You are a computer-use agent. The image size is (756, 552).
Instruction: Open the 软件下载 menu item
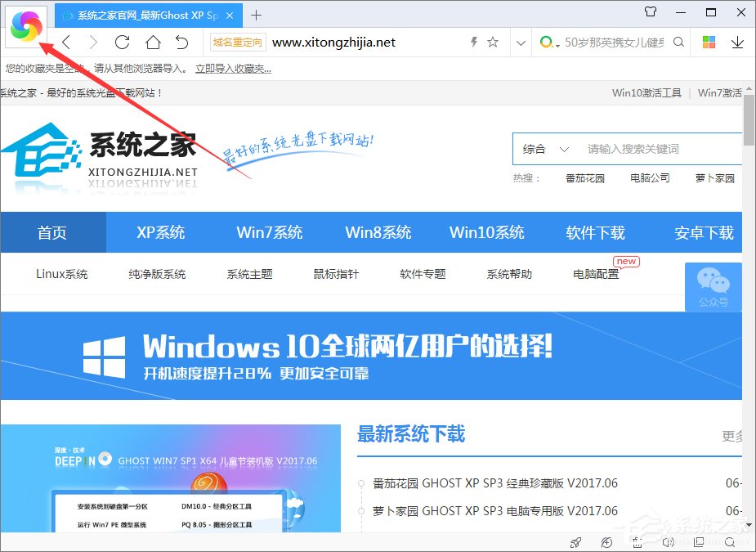point(596,232)
